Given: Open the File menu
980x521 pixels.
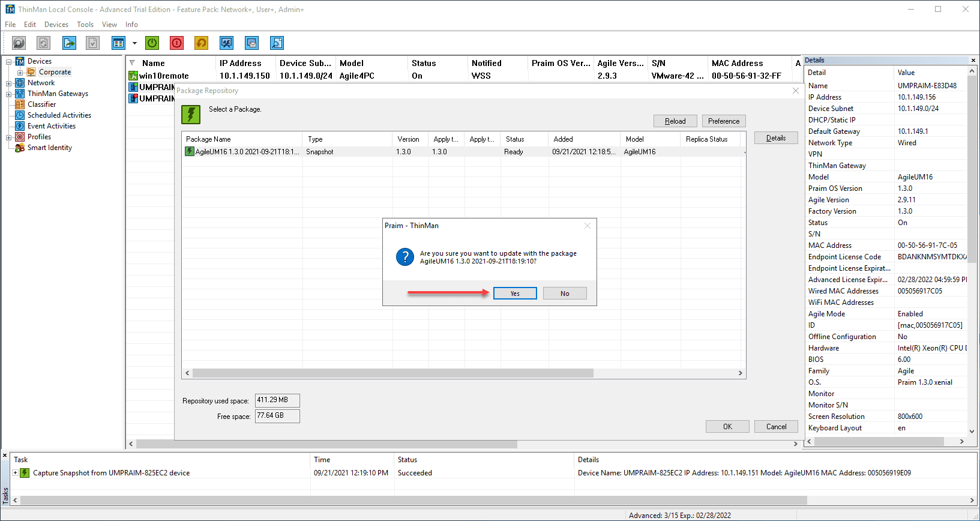Looking at the screenshot, I should (10, 25).
